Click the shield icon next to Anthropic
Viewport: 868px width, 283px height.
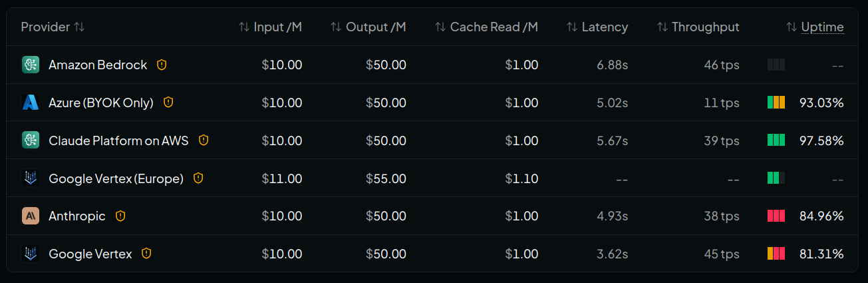[x=120, y=216]
